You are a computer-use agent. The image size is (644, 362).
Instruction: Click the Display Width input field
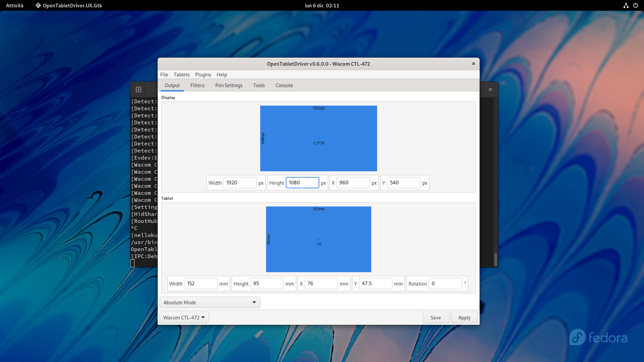point(240,183)
